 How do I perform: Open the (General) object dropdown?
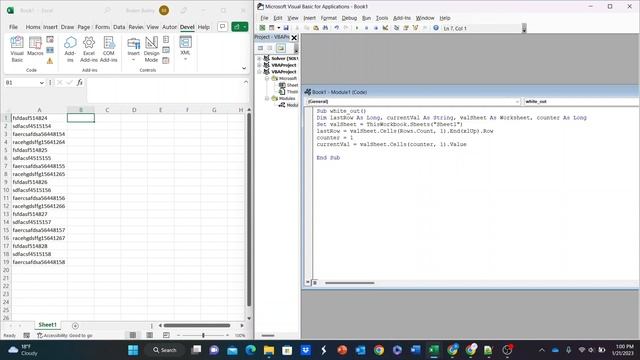(x=413, y=101)
